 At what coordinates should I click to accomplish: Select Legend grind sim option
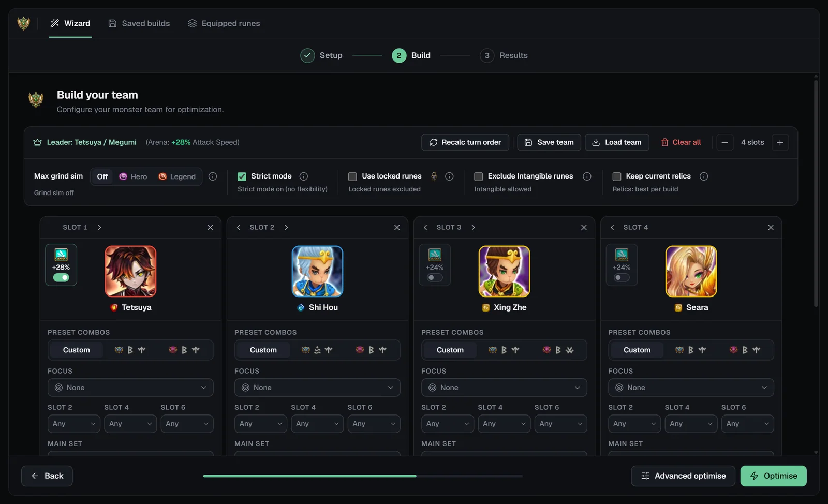tap(177, 176)
